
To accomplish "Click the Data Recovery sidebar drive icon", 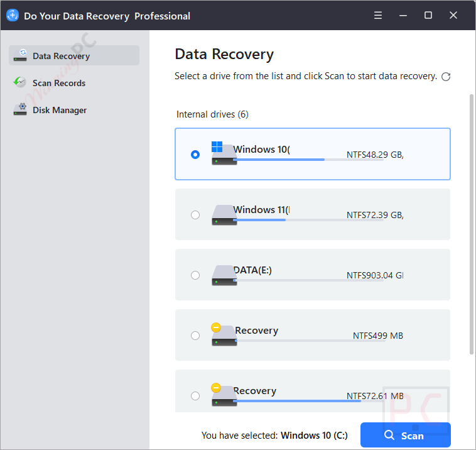I will [x=21, y=55].
